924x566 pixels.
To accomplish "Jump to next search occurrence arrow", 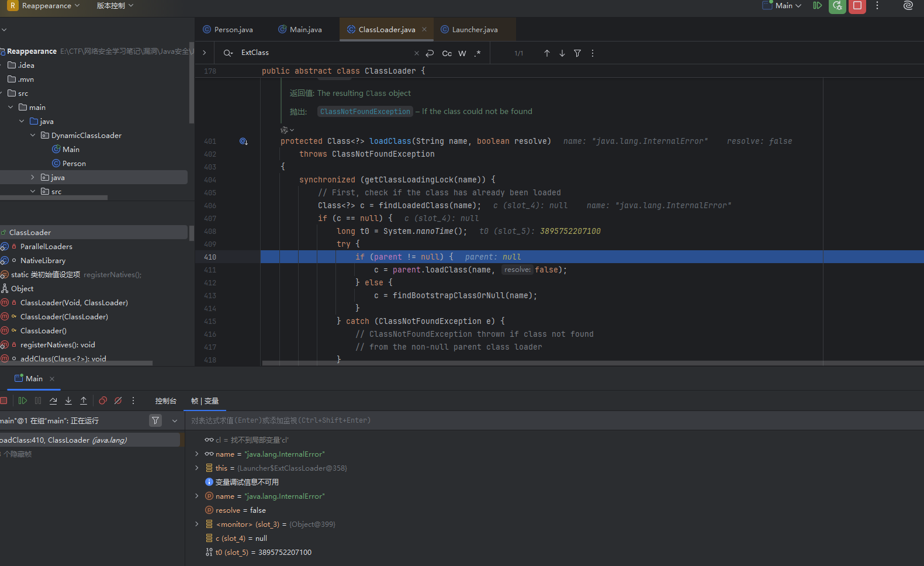I will coord(562,53).
